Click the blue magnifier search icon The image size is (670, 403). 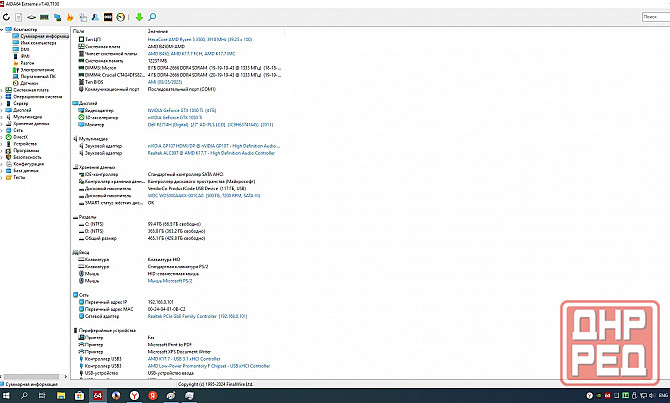pyautogui.click(x=154, y=17)
